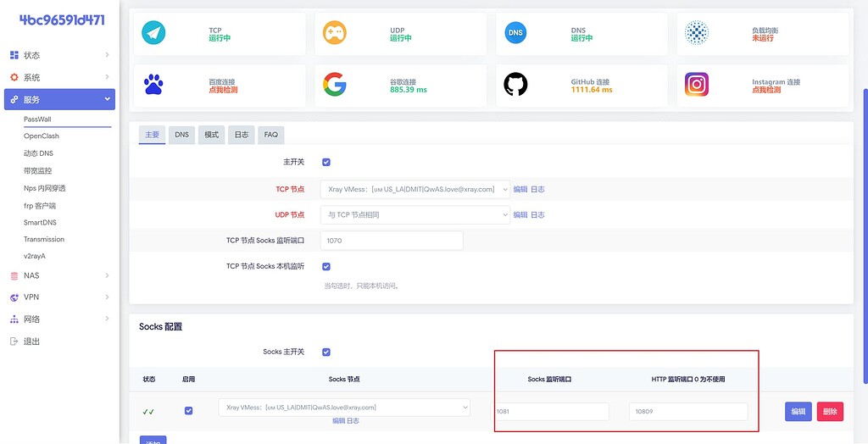This screenshot has width=868, height=444.
Task: Click the UDP game controller icon
Action: 334,33
